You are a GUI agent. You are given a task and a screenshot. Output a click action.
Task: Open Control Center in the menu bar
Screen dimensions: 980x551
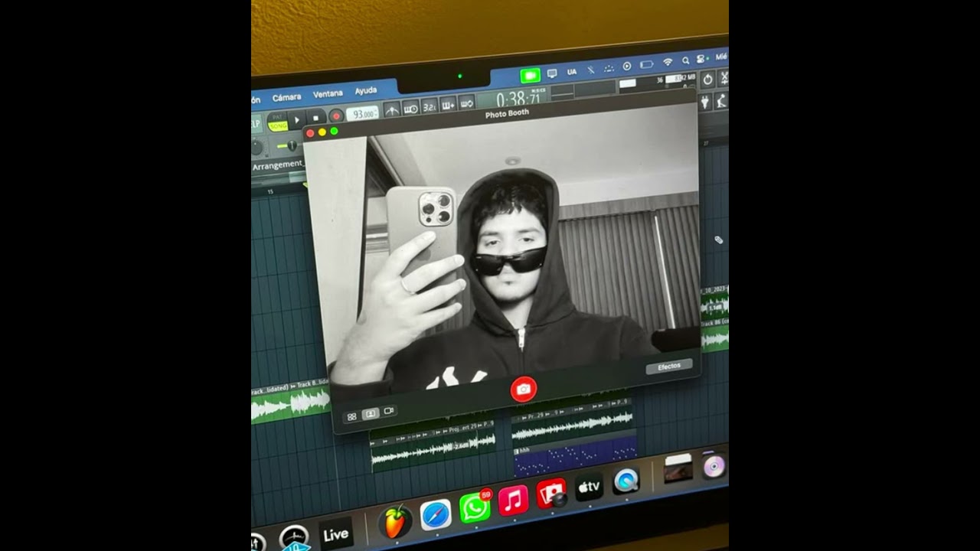pos(701,59)
